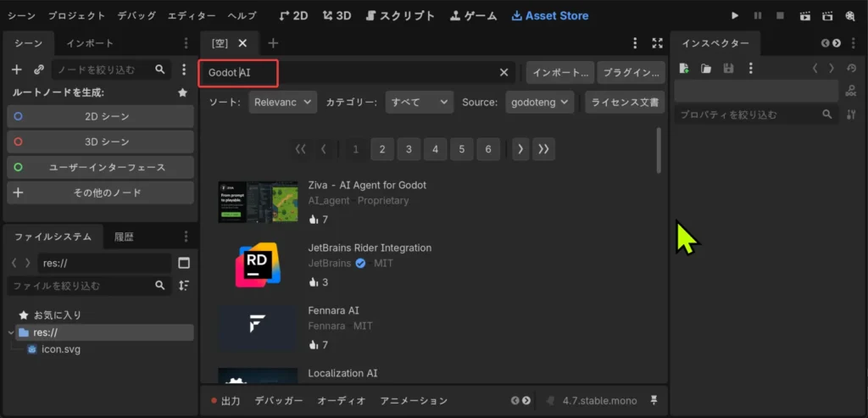Switch to 2D workspace
Viewport: 868px width, 418px height.
tap(293, 16)
